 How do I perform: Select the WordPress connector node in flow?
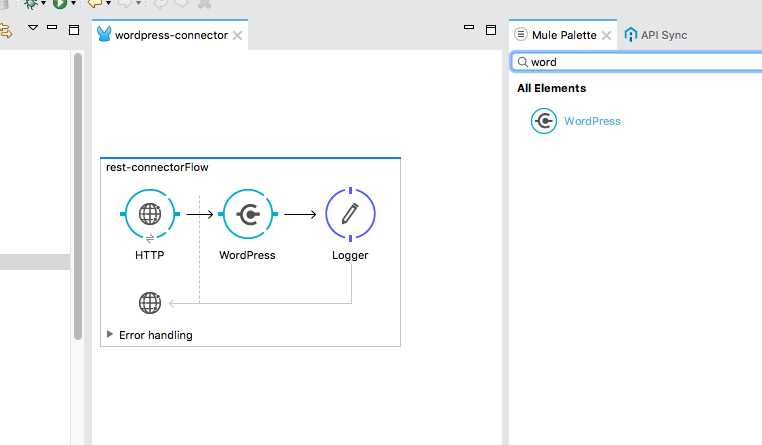(247, 213)
